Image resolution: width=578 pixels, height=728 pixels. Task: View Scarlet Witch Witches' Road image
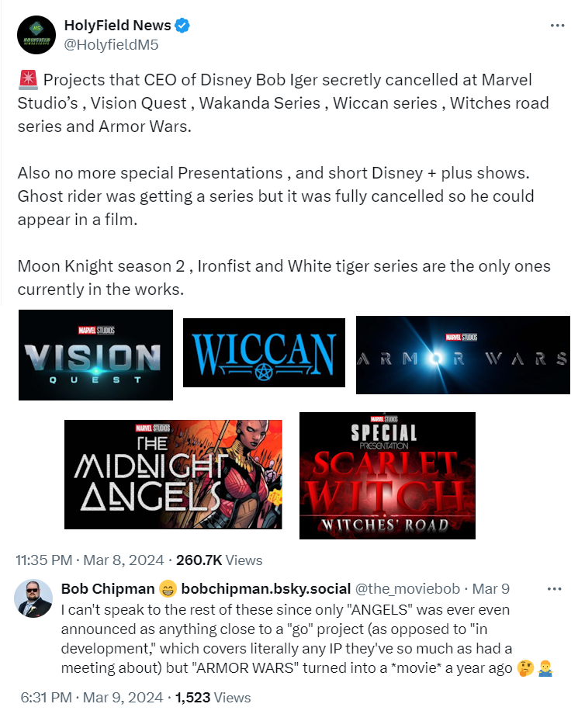pyautogui.click(x=388, y=476)
